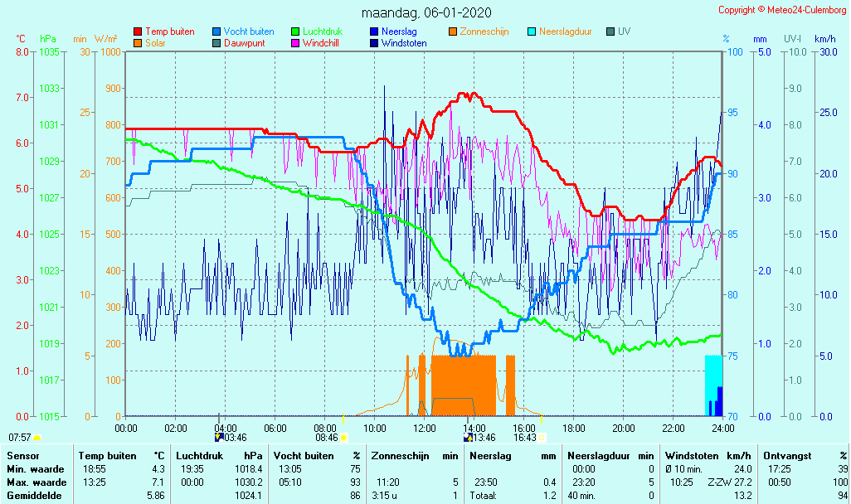
Task: Click the magenta Windchill legend square
Action: click(295, 43)
